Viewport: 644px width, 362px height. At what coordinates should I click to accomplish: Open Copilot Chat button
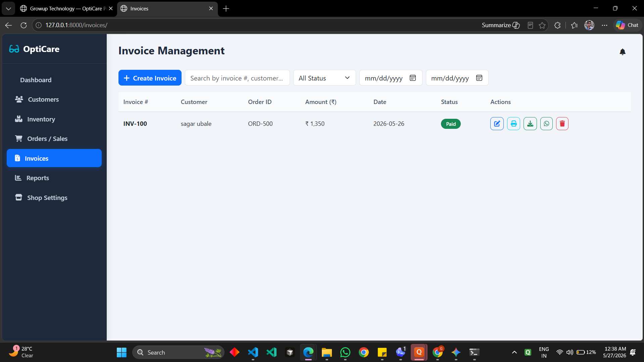click(x=627, y=25)
